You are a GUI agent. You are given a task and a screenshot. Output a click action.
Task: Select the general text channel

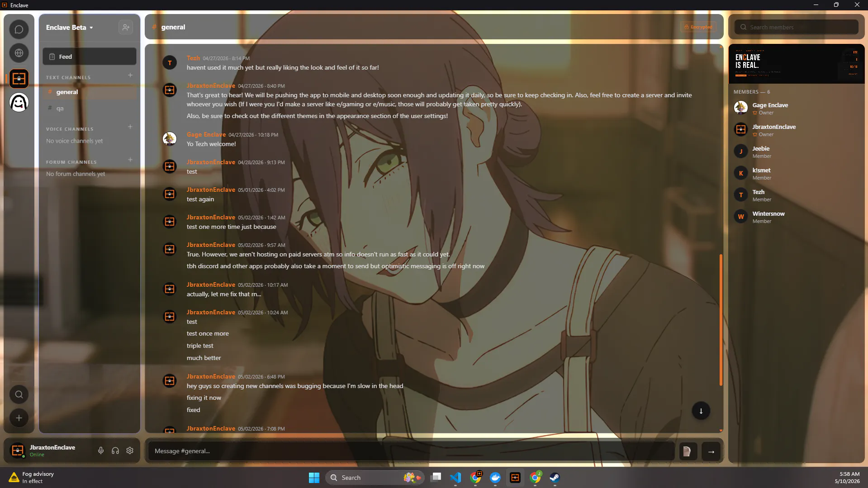pyautogui.click(x=90, y=92)
